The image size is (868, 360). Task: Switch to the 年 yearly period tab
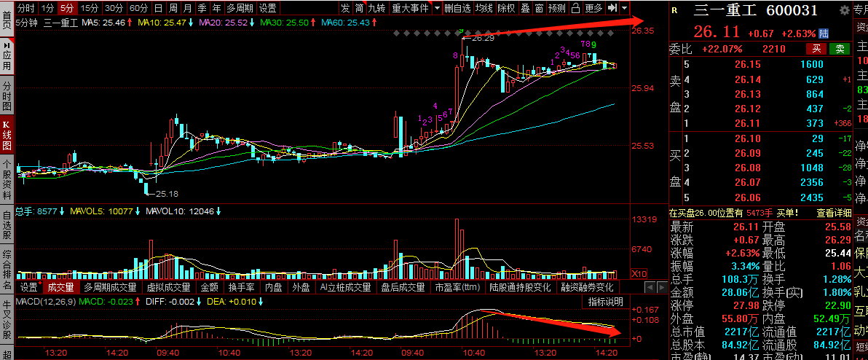216,8
